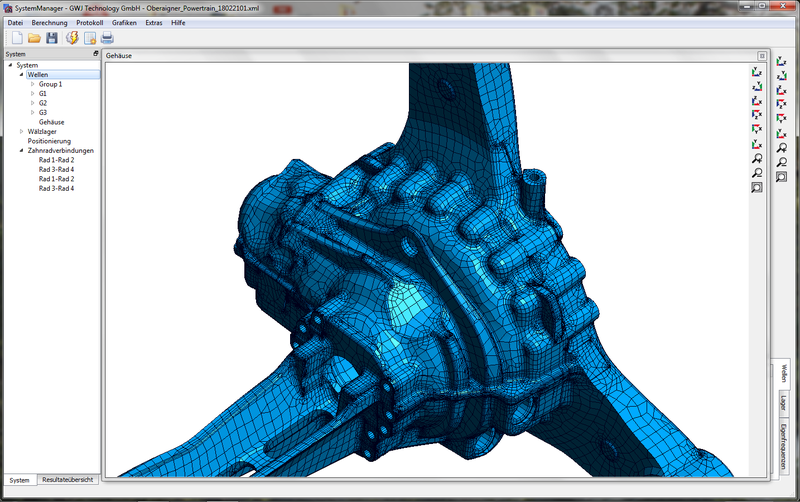
Task: Click the printer icon in the toolbar
Action: 107,38
